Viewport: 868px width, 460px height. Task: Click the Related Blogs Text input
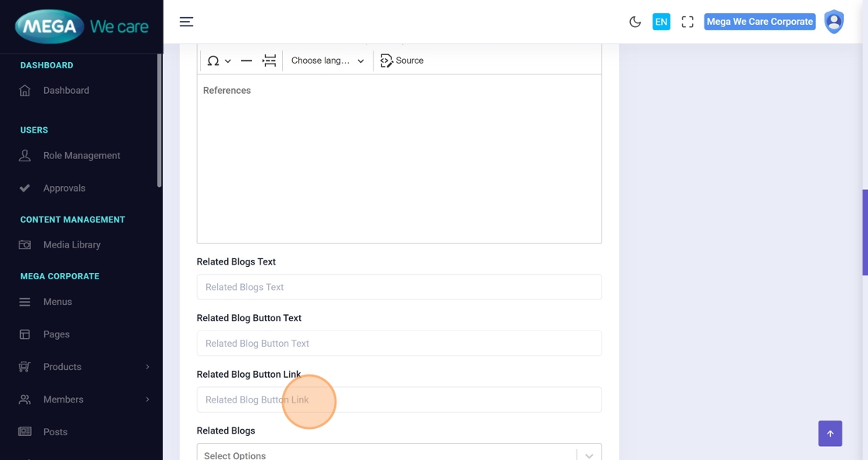398,287
